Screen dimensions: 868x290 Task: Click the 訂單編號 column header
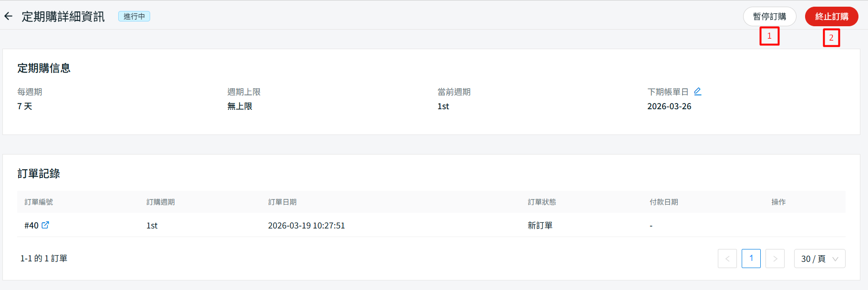point(39,202)
